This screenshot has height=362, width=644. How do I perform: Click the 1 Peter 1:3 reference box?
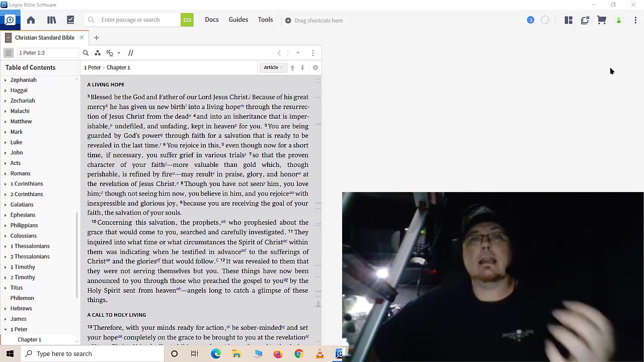pos(47,53)
